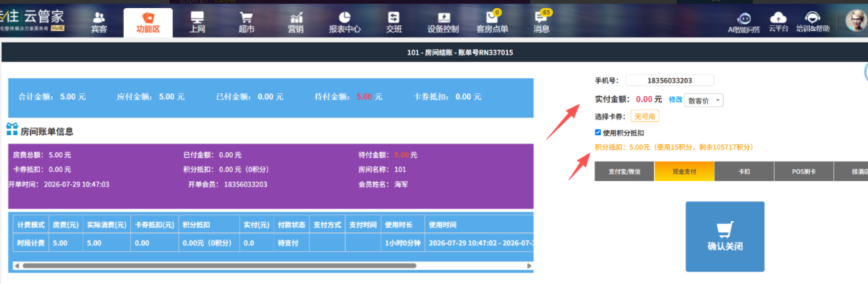Click the 无可用 coupon selector
868x284 pixels.
[x=644, y=116]
